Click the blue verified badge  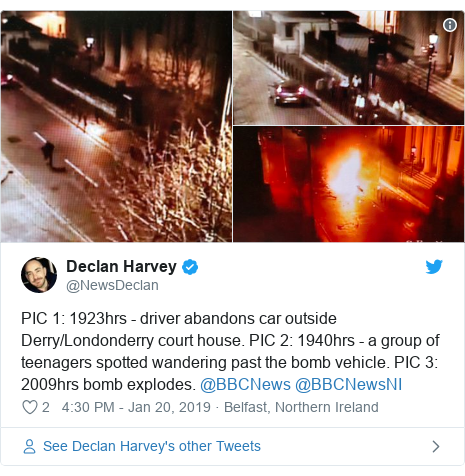(x=190, y=267)
